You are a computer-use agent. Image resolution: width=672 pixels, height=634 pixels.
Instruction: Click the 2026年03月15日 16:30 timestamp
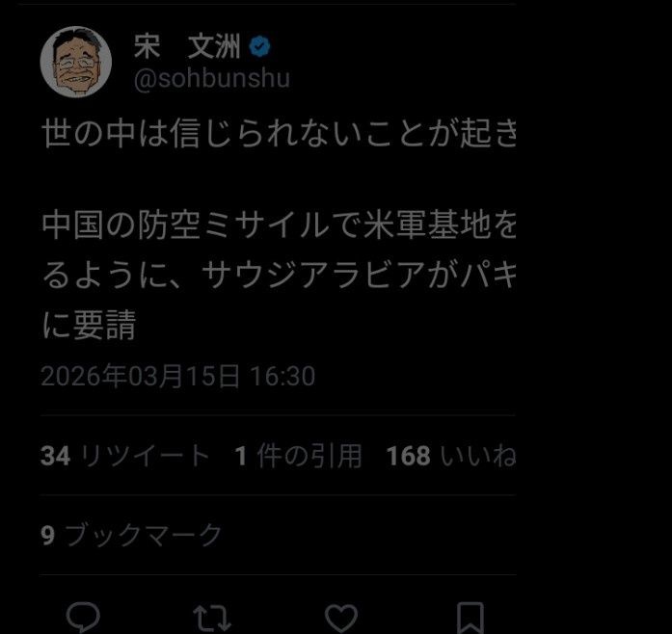click(x=177, y=376)
